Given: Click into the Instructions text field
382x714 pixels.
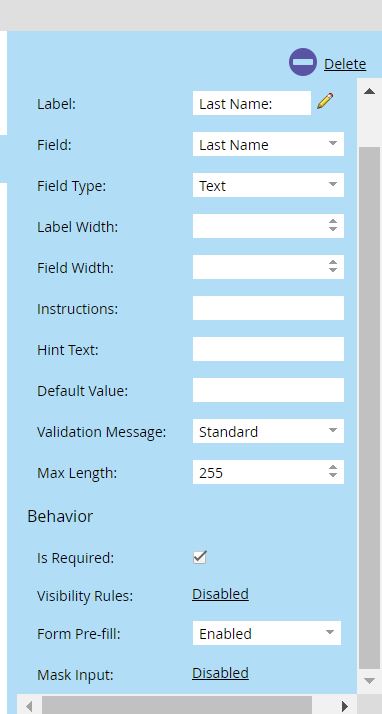Looking at the screenshot, I should point(268,308).
